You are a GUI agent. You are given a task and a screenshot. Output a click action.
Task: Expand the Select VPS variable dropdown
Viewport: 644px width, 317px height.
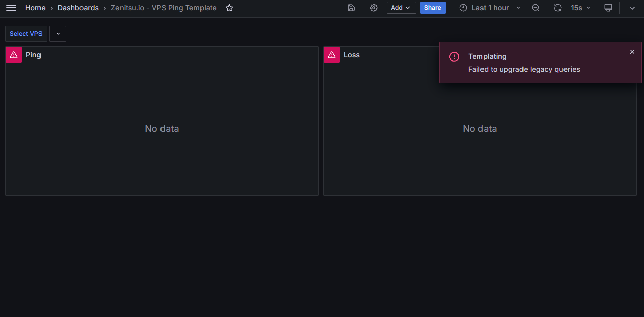pyautogui.click(x=58, y=34)
